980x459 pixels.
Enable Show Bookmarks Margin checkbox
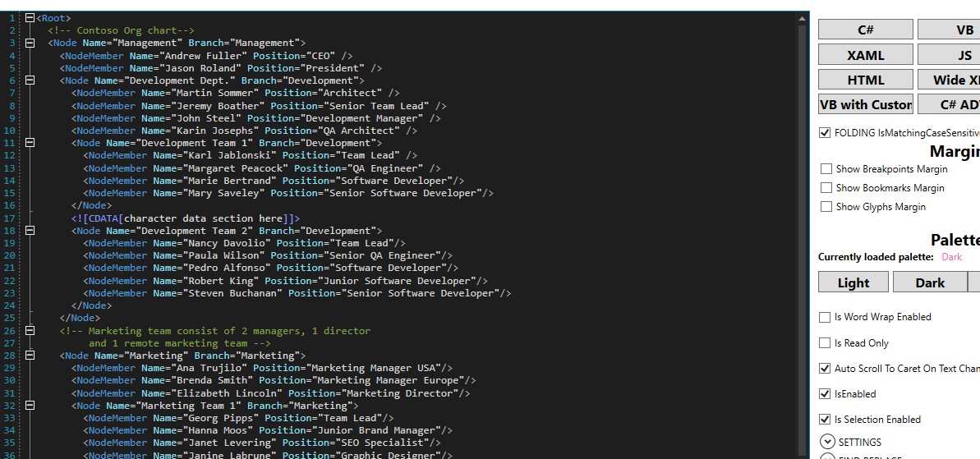pyautogui.click(x=826, y=187)
